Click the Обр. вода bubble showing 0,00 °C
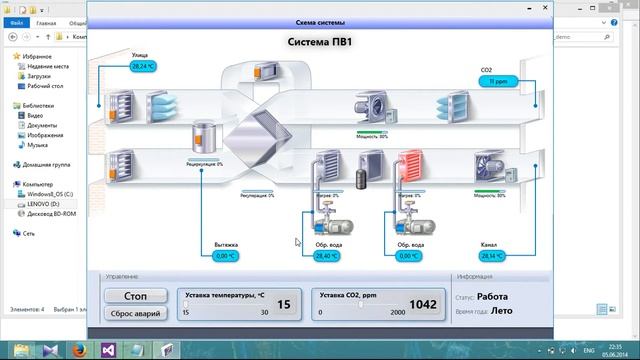This screenshot has width=640, height=360. pos(409,256)
